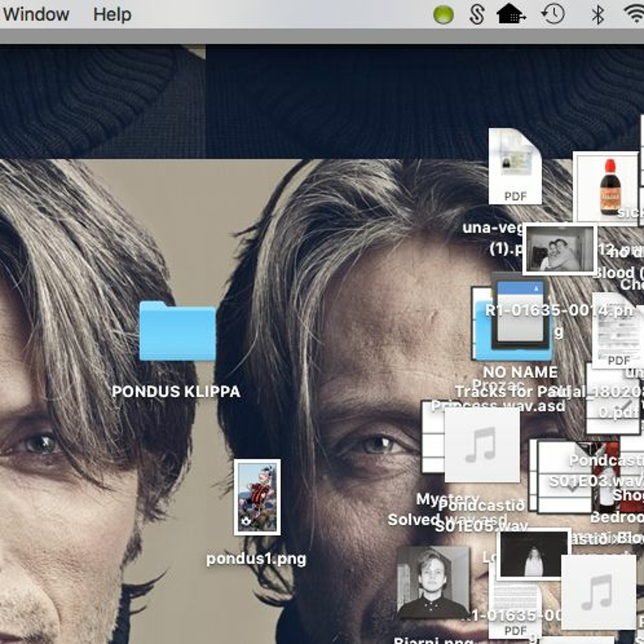Viewport: 644px width, 644px height.
Task: Click the pondus1.png file name label
Action: (256, 559)
